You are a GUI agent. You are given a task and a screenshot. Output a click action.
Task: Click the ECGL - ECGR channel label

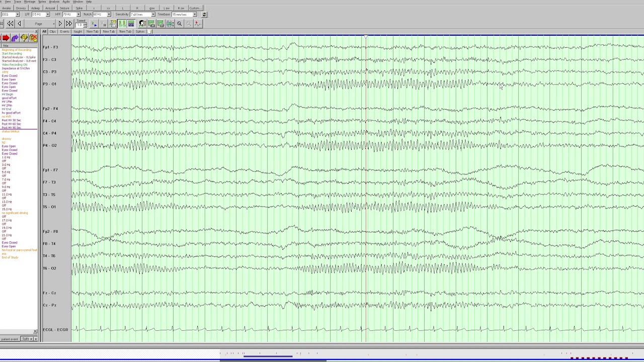coord(55,330)
